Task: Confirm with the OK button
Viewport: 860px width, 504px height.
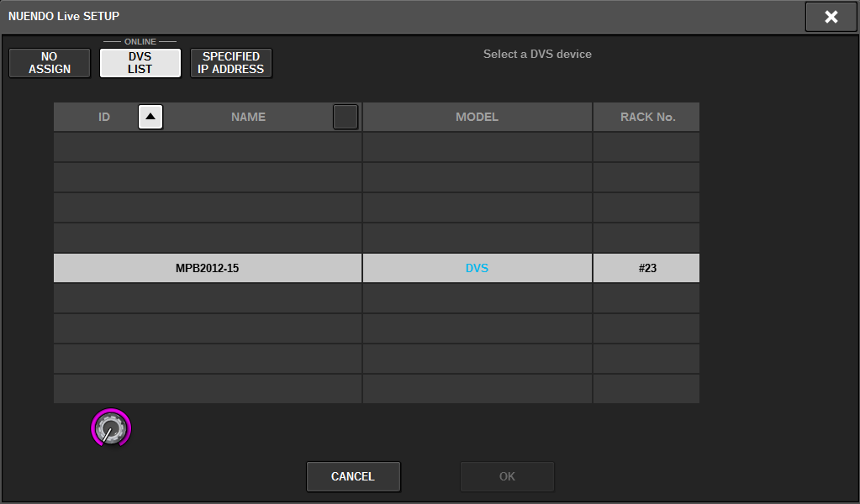Action: click(507, 476)
